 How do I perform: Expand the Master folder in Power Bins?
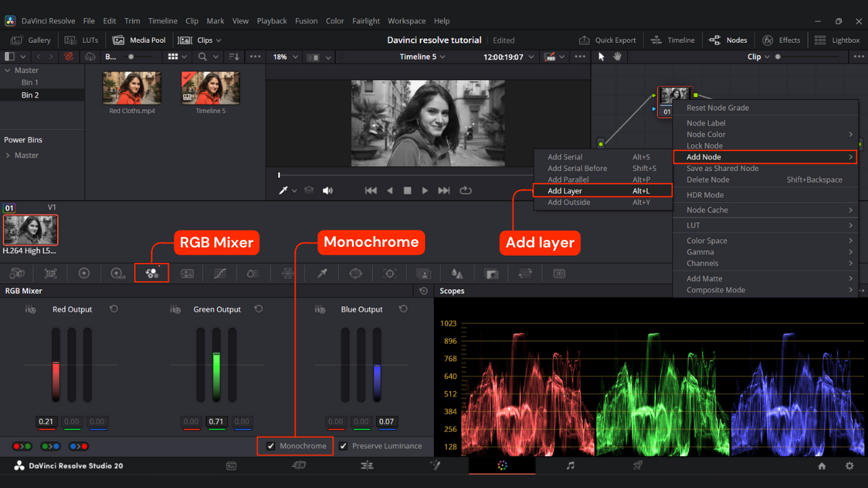pos(8,155)
